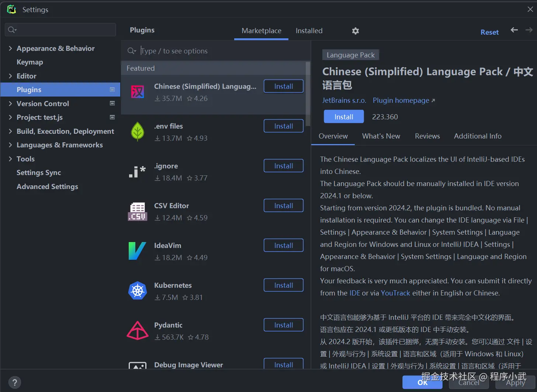Expand Appearance & Behavior section
Viewport: 537px width, 392px height.
[10, 48]
